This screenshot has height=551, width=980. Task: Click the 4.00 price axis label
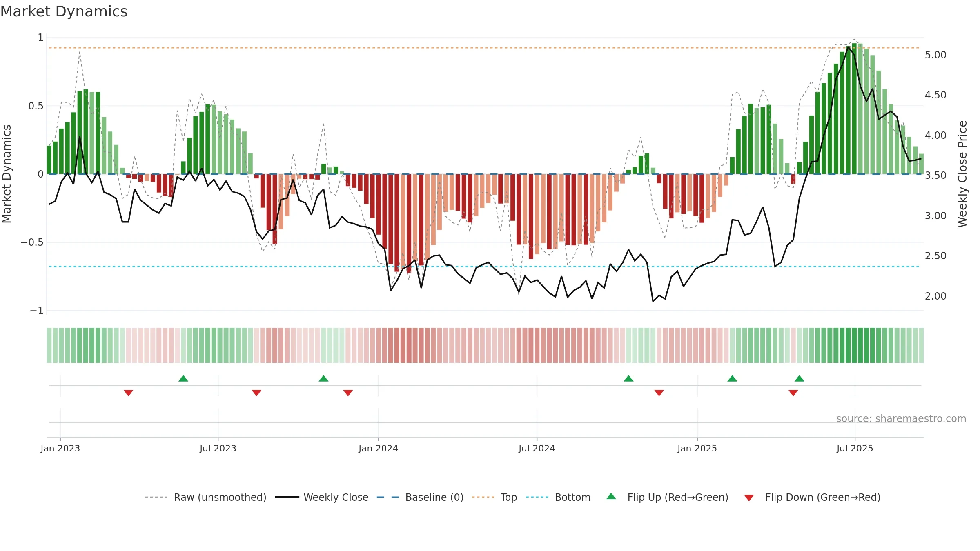[935, 135]
